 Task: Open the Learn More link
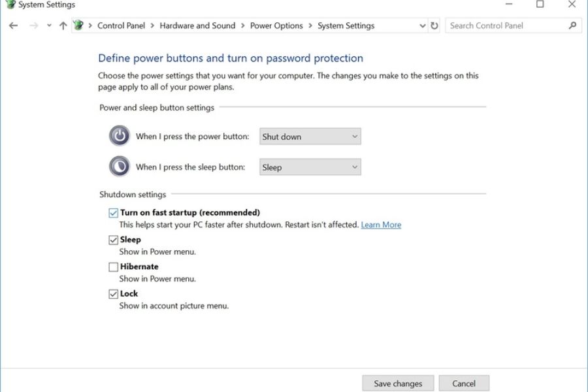(x=381, y=225)
